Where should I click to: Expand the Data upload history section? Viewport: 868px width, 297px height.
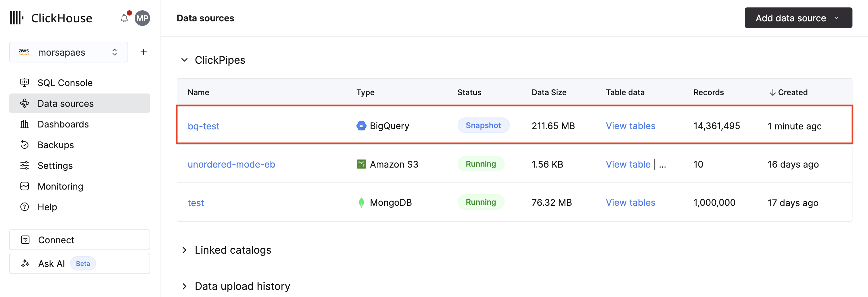tap(184, 286)
